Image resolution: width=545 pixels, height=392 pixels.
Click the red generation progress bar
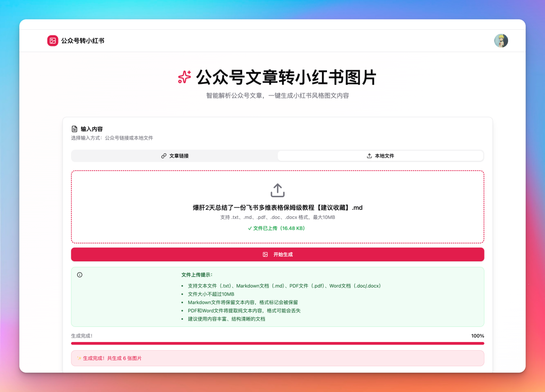(278, 344)
